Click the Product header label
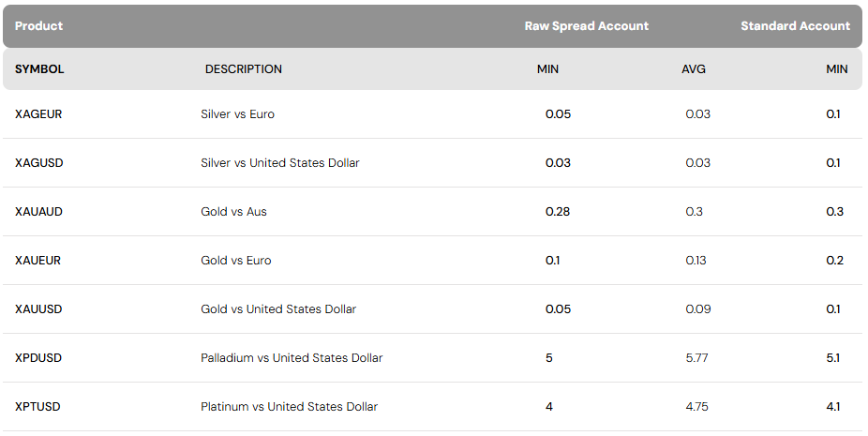Viewport: 868px width, 436px height. pos(38,26)
